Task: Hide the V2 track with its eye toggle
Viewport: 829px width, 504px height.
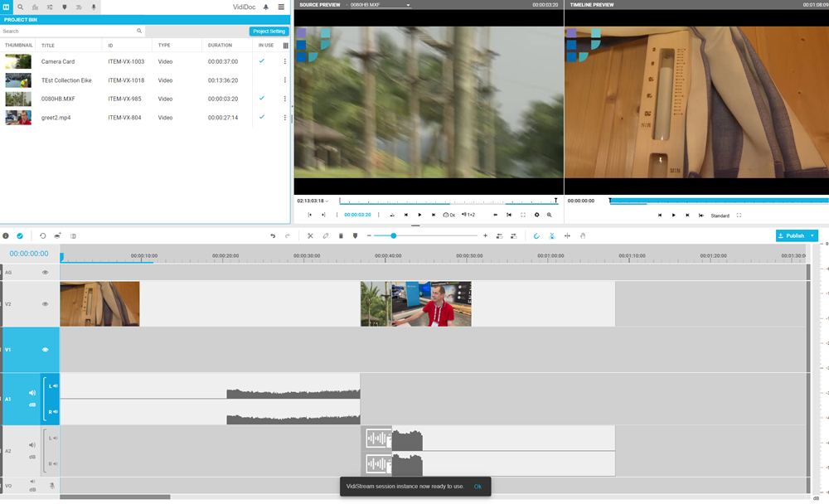Action: click(45, 303)
